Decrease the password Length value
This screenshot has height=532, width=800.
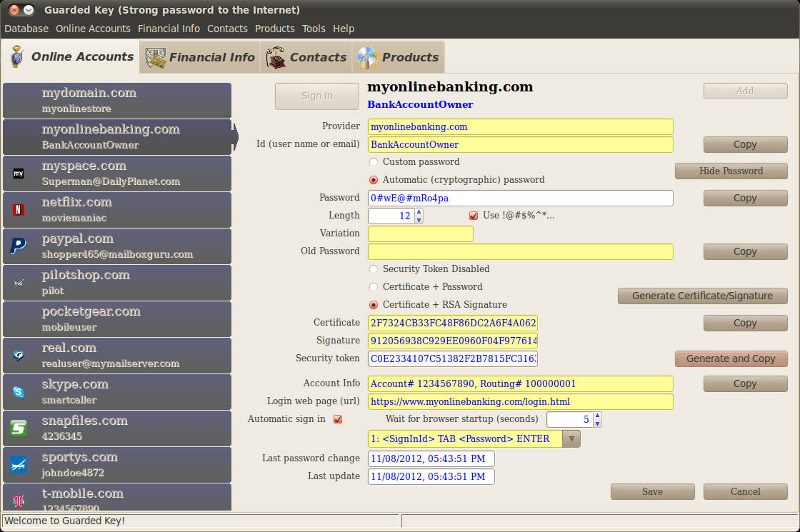pyautogui.click(x=419, y=221)
